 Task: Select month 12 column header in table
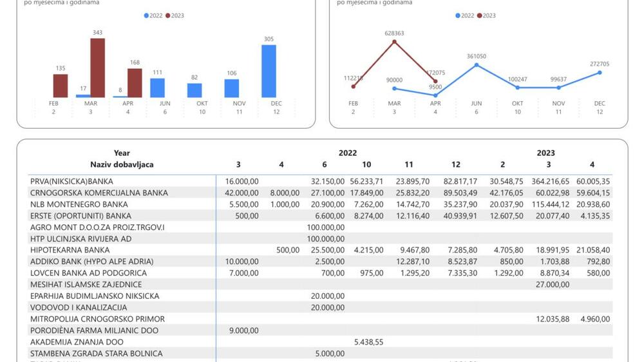[456, 164]
